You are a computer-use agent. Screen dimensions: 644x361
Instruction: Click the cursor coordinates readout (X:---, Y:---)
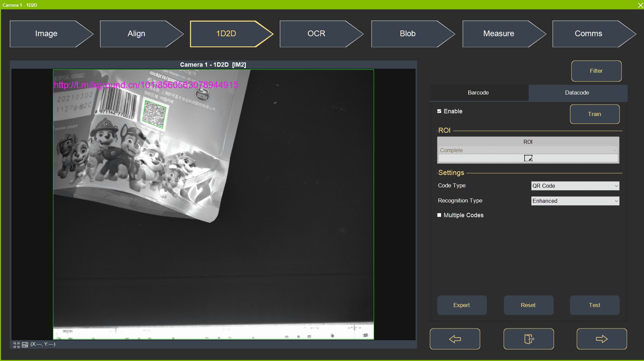tap(43, 344)
